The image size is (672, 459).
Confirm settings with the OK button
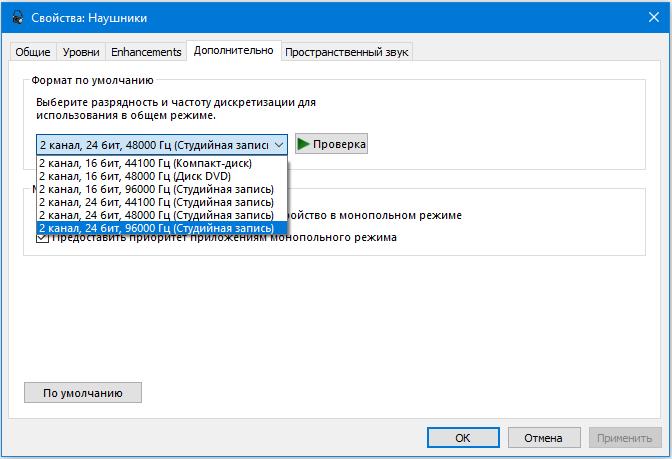coord(463,438)
